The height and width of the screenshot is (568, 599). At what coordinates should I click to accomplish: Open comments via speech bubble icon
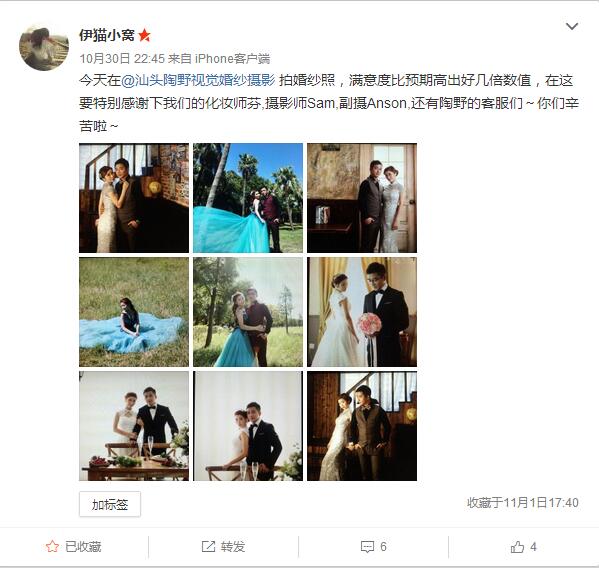pos(367,547)
